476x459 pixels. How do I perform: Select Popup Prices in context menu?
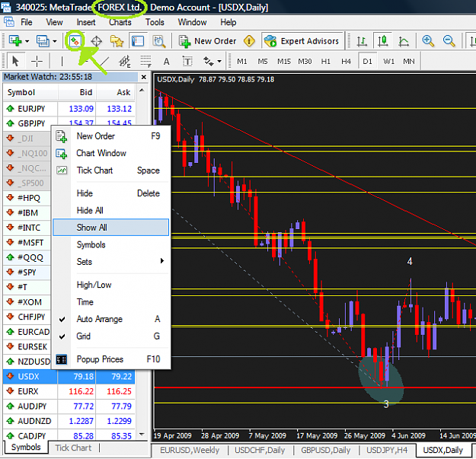pos(110,359)
